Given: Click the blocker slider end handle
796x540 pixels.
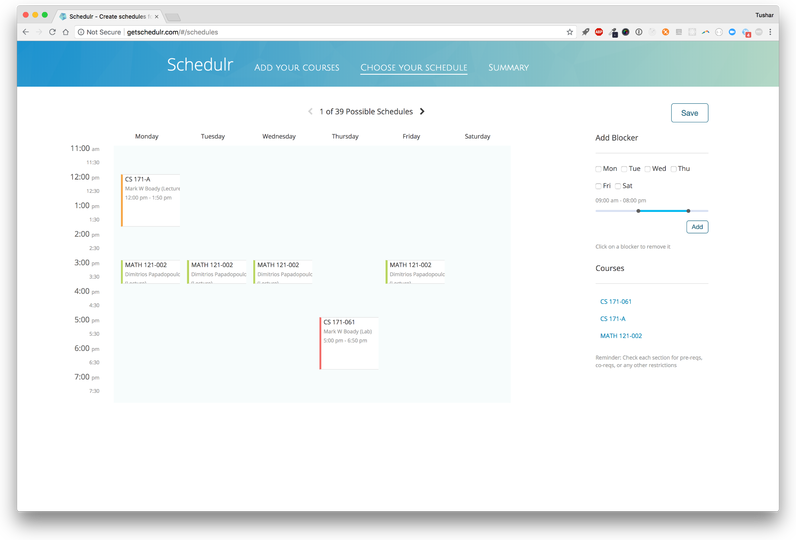Looking at the screenshot, I should [x=688, y=211].
